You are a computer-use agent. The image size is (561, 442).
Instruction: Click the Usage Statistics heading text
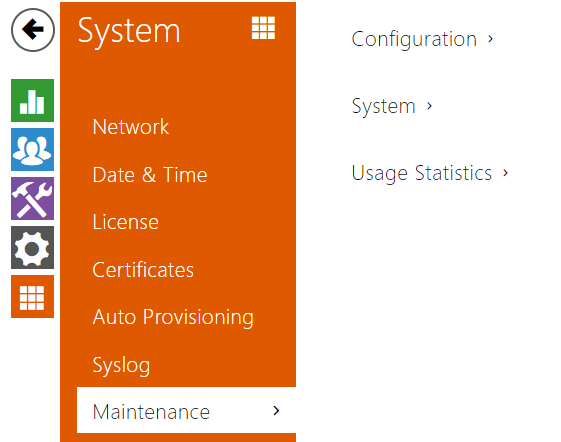click(422, 173)
